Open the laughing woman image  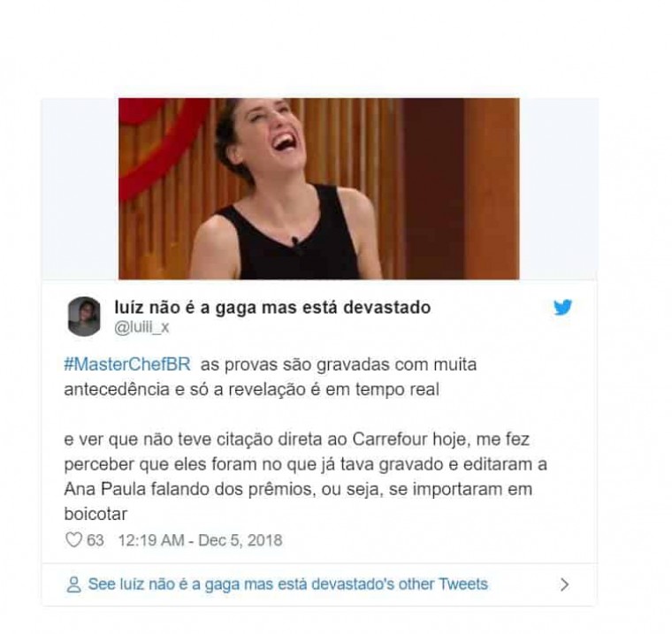319,188
